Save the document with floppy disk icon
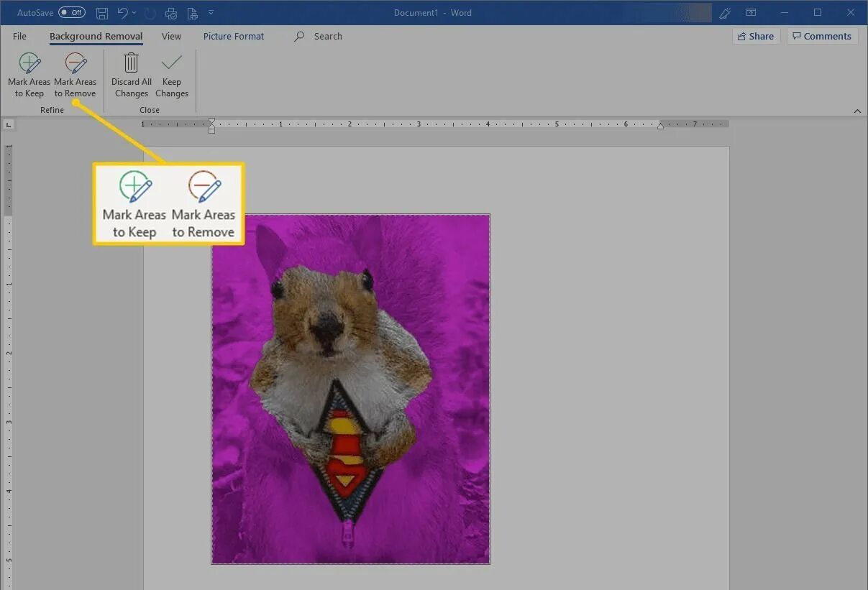The width and height of the screenshot is (868, 590). [x=102, y=13]
